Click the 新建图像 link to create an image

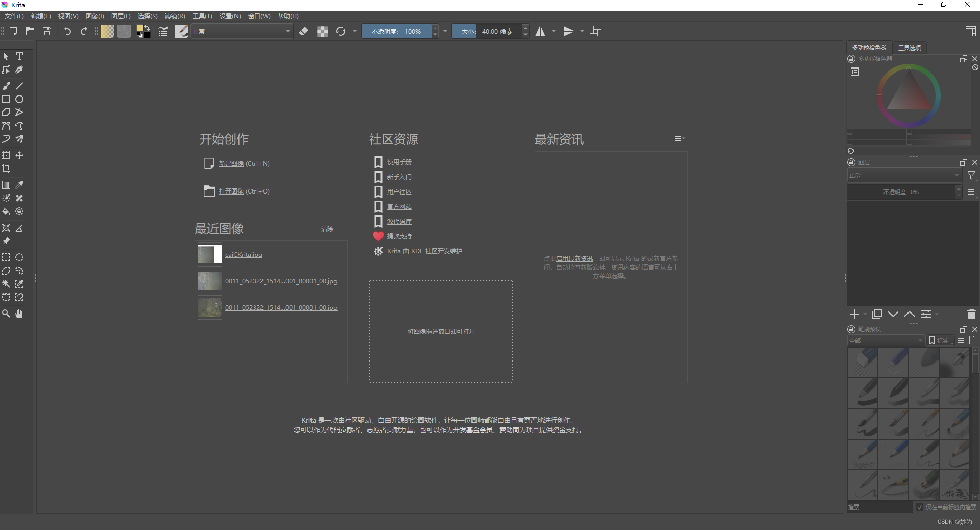coord(230,163)
